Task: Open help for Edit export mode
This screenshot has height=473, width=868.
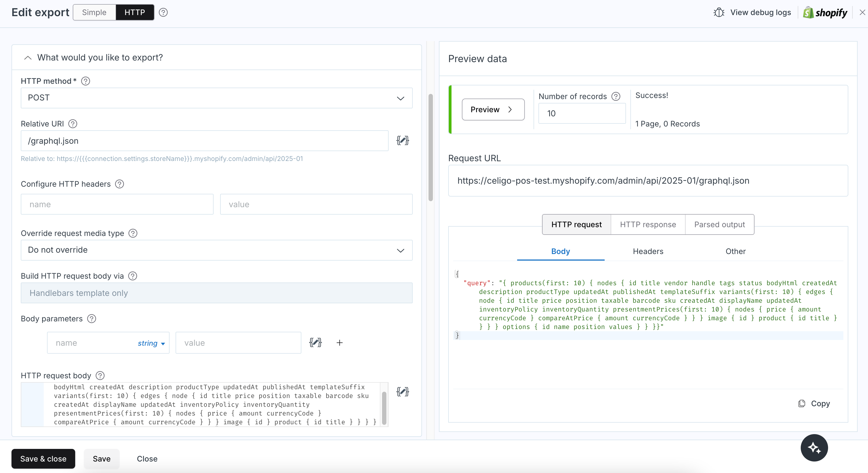Action: click(x=164, y=13)
